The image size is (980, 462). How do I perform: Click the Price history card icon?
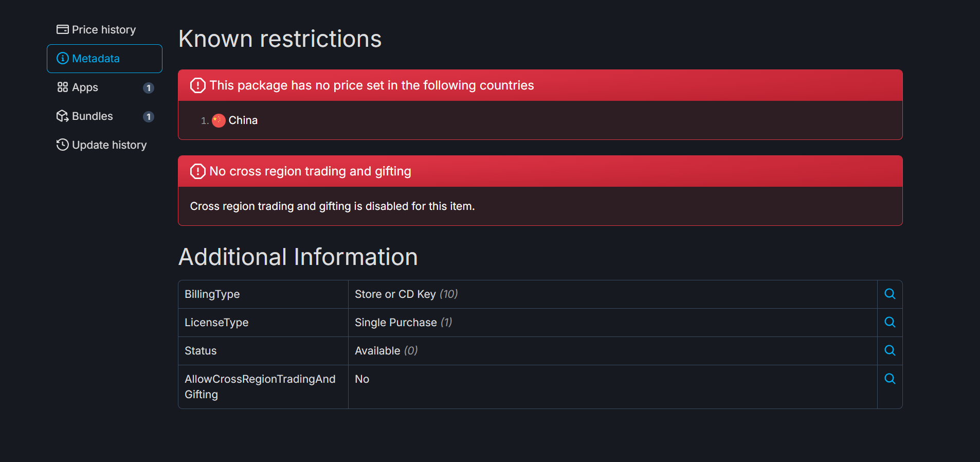tap(63, 29)
